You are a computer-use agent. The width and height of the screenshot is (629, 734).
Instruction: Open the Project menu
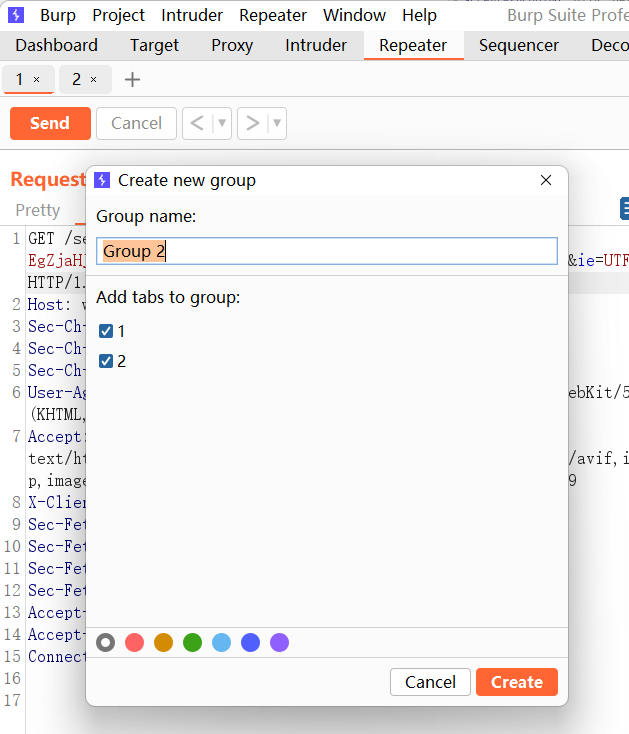coord(118,15)
